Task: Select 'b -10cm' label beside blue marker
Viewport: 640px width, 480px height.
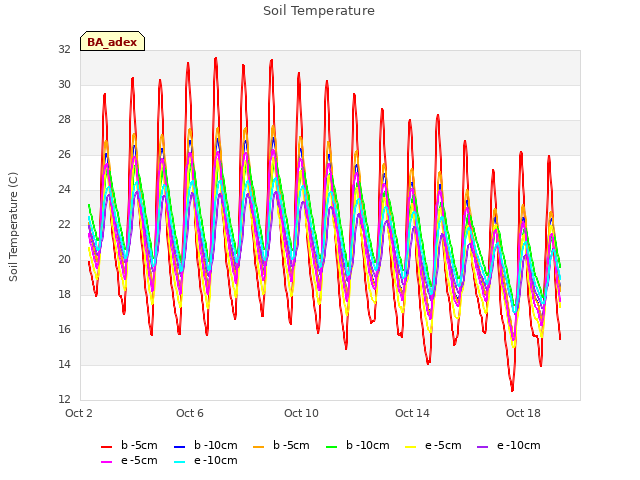Action: [x=216, y=445]
